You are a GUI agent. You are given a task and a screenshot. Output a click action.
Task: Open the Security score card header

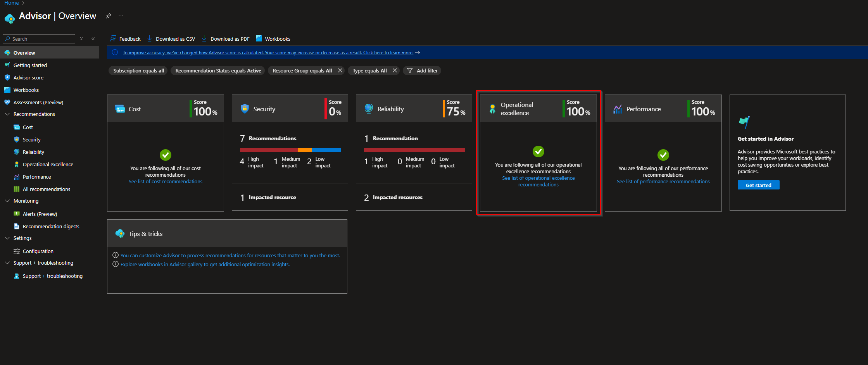coord(290,109)
